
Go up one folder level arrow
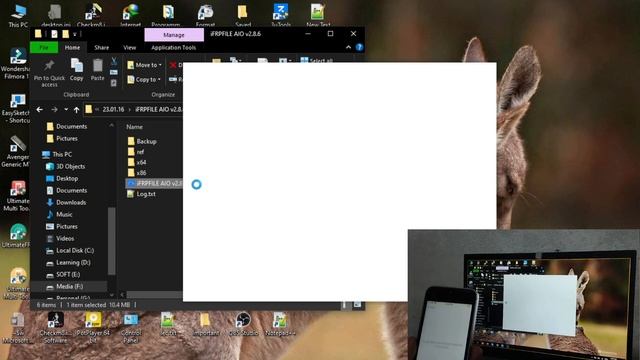click(x=76, y=109)
